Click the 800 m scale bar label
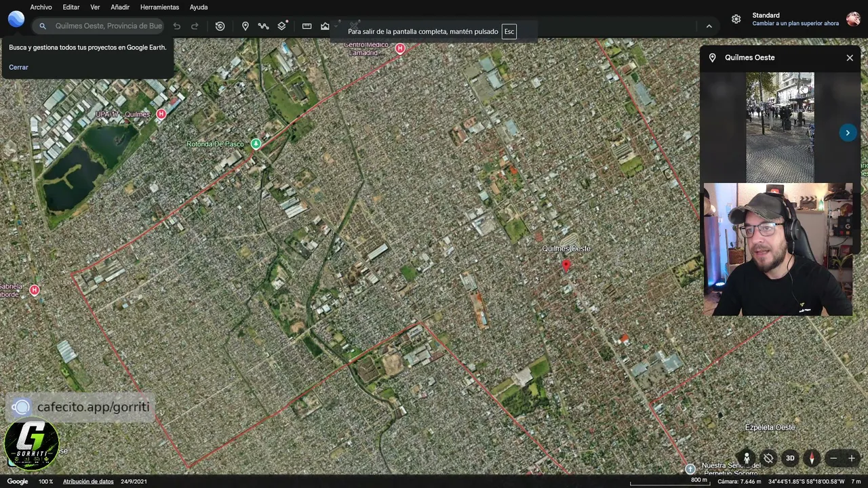Image resolution: width=868 pixels, height=488 pixels. (698, 480)
